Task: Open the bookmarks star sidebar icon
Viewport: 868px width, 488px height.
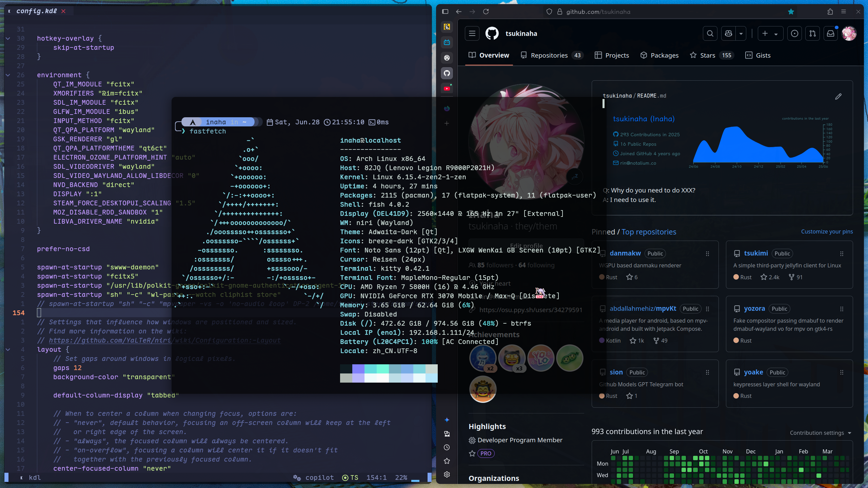Action: [447, 461]
